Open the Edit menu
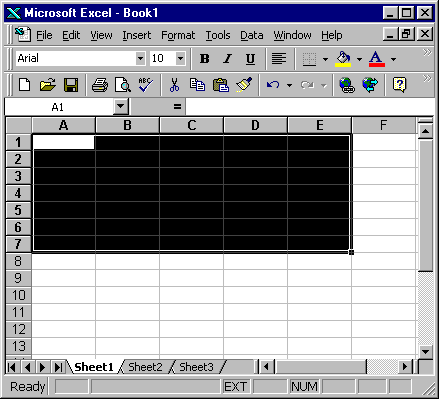 pos(71,35)
